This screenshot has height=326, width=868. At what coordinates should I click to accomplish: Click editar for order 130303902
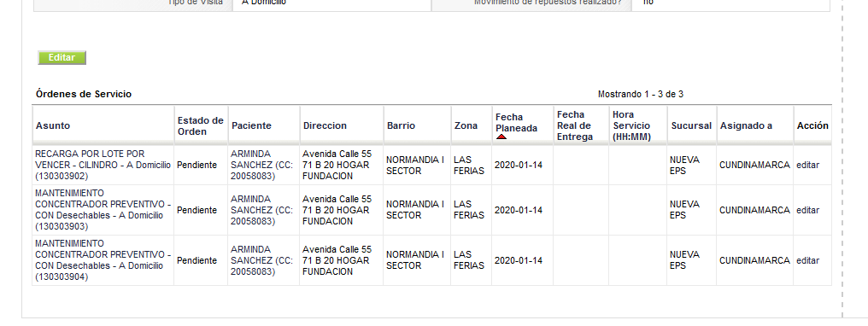pyautogui.click(x=807, y=165)
